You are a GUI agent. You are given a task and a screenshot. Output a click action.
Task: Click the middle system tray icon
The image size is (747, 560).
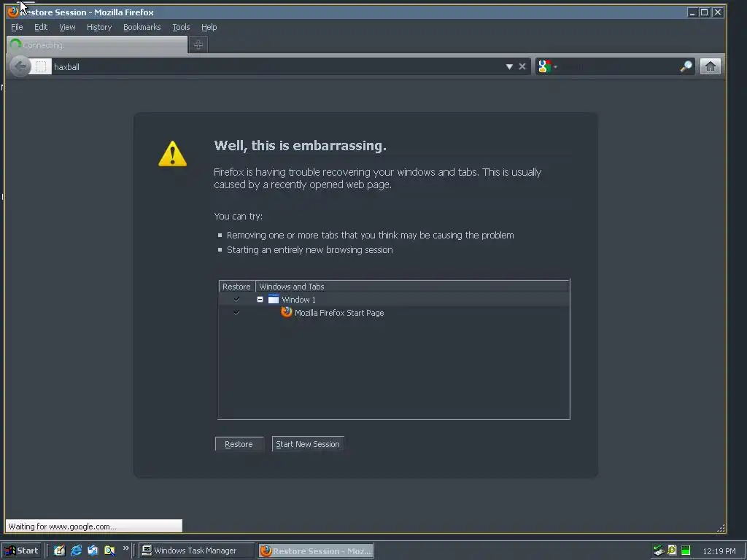point(672,550)
